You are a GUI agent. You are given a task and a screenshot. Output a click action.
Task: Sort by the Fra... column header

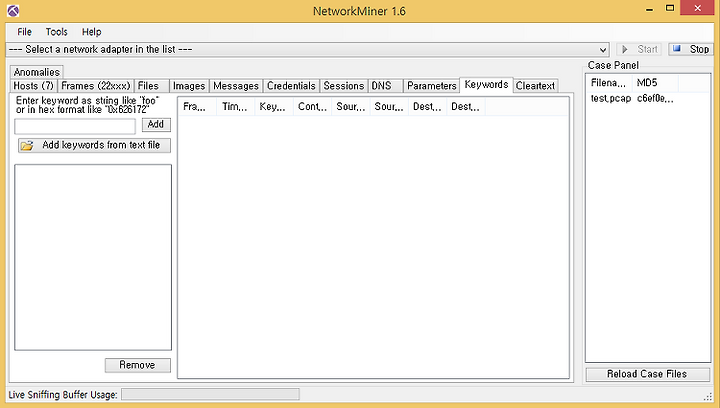197,107
